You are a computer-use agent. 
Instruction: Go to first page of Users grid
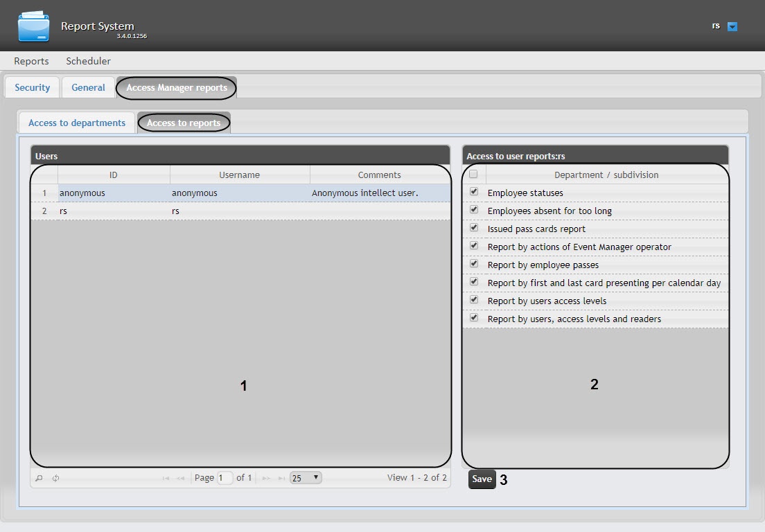point(166,478)
